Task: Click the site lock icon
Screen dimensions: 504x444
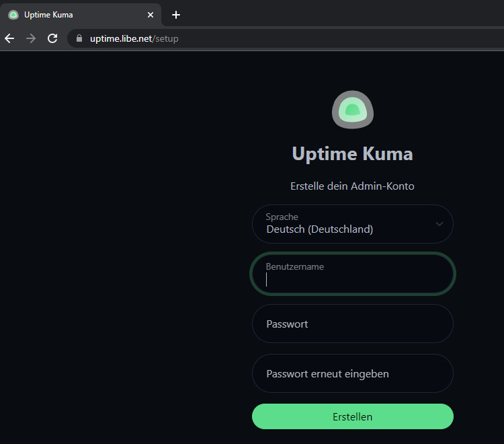Action: click(79, 39)
